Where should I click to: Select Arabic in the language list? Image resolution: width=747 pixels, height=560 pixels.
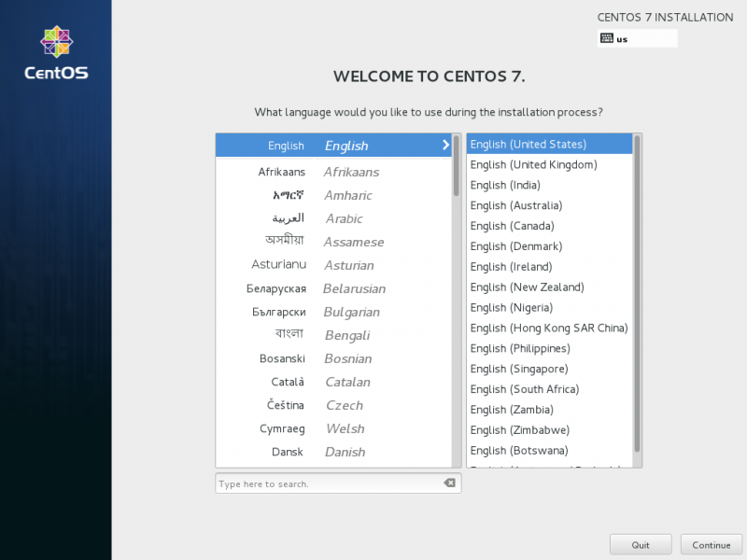tap(331, 218)
